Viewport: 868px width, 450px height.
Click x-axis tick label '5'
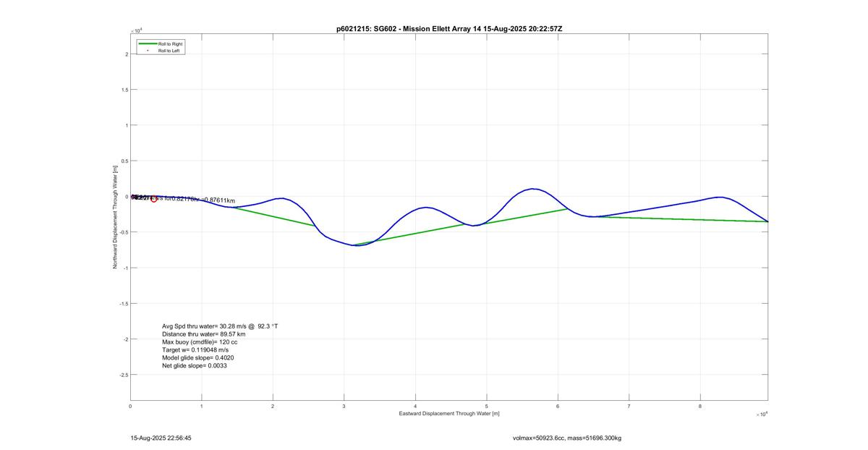487,406
